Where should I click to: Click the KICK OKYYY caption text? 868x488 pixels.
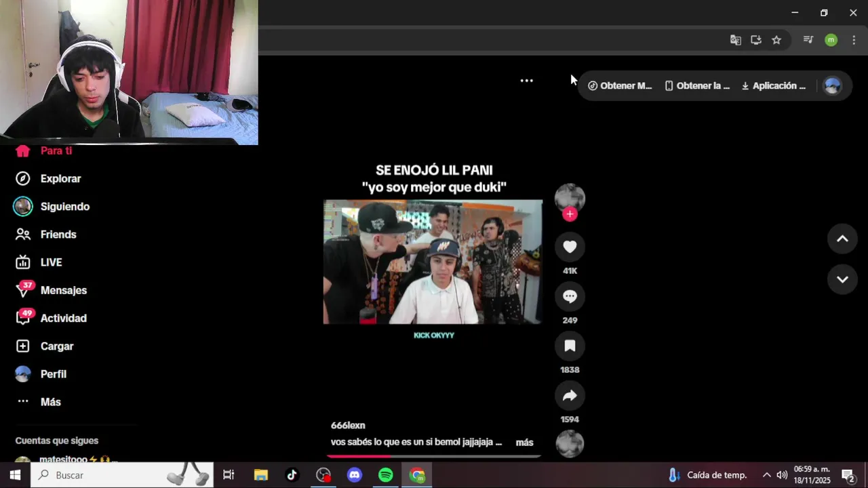pyautogui.click(x=434, y=335)
